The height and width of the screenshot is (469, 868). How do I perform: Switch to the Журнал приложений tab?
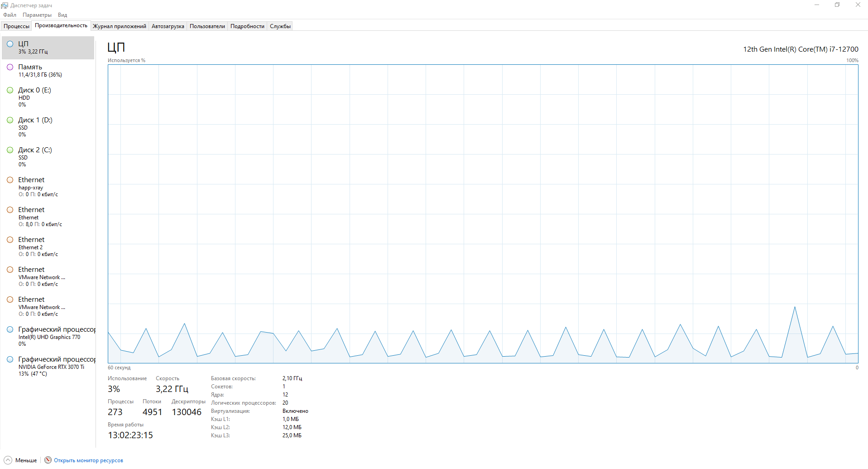(x=120, y=26)
